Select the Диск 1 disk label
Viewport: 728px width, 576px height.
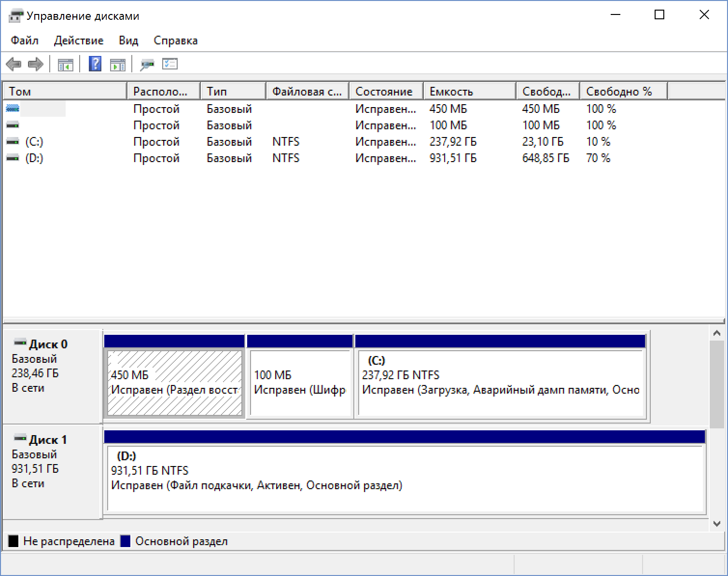48,440
